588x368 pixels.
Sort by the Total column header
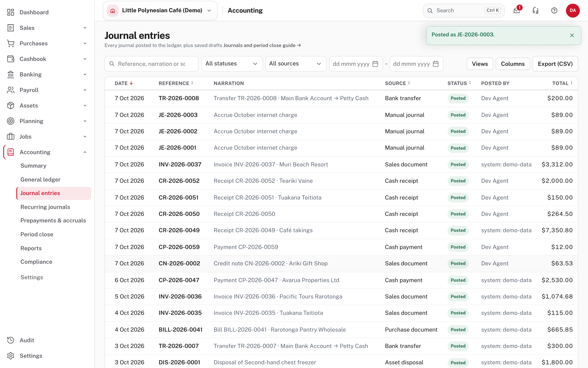(562, 83)
